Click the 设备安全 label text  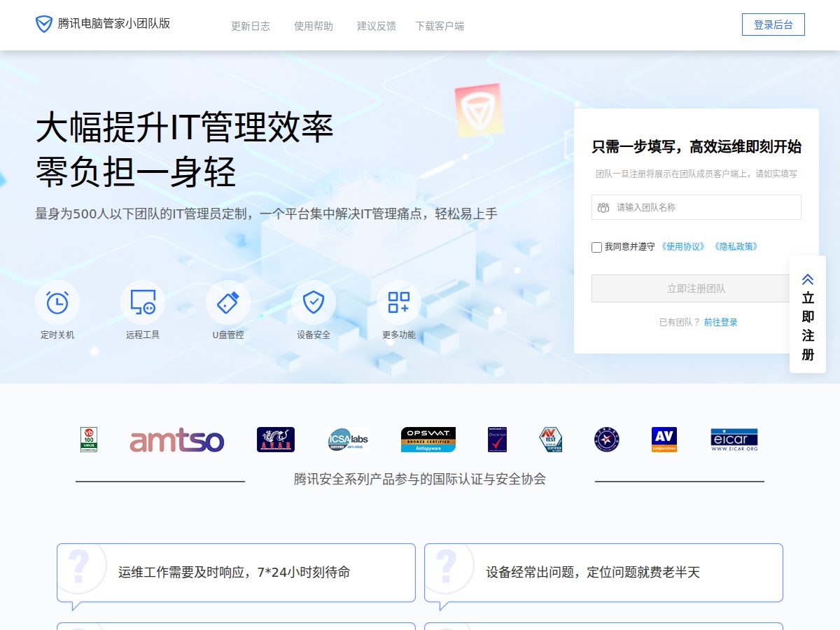(x=314, y=335)
